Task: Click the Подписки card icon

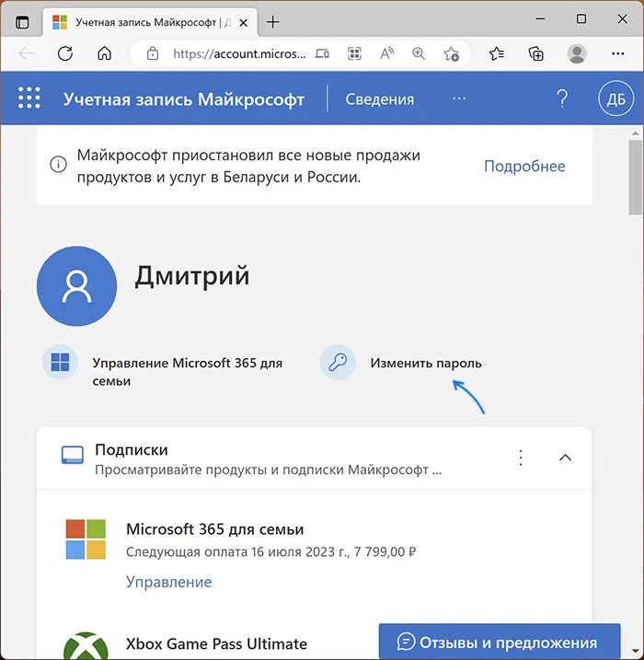Action: point(73,455)
